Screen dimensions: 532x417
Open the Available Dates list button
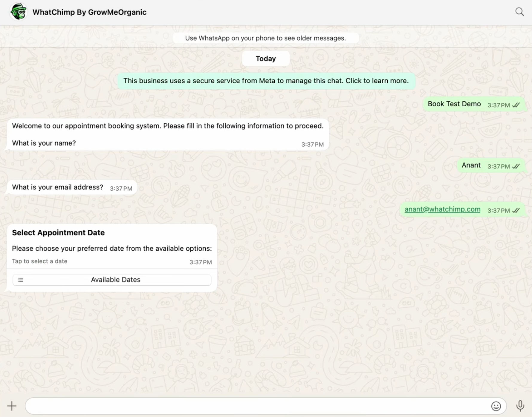coord(112,280)
